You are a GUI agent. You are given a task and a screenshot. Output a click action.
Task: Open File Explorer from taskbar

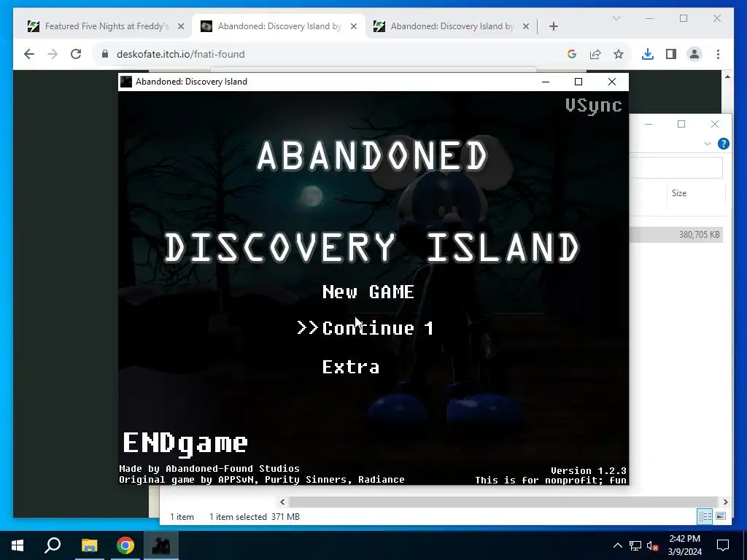point(89,545)
